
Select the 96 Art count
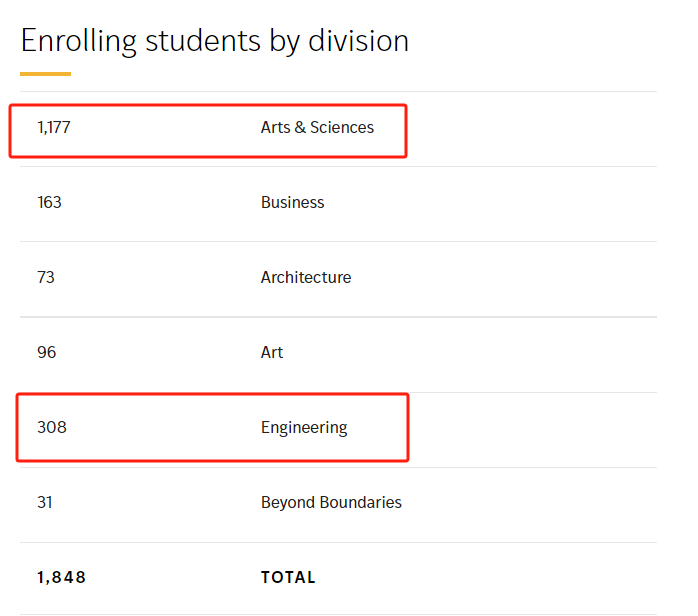tap(47, 353)
